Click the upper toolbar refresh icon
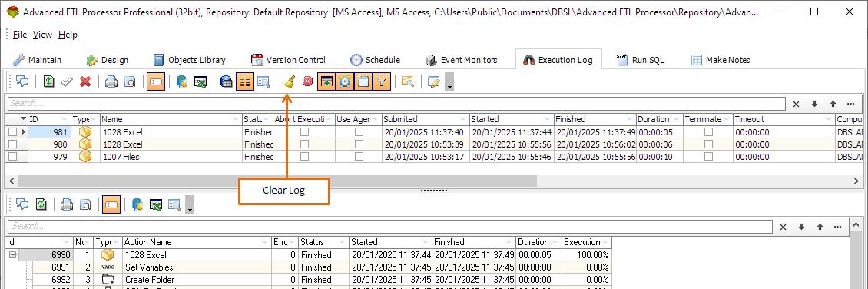 (x=49, y=82)
